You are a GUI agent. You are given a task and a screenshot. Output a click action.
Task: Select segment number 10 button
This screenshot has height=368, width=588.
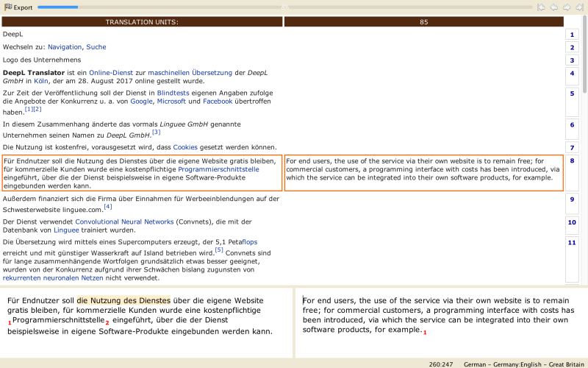tap(572, 226)
